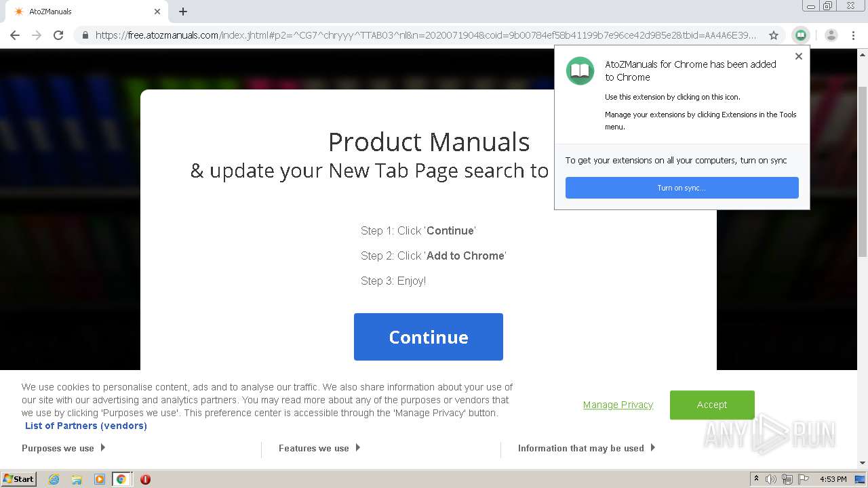The image size is (868, 488).
Task: Expand Features we use section
Action: pos(319,448)
